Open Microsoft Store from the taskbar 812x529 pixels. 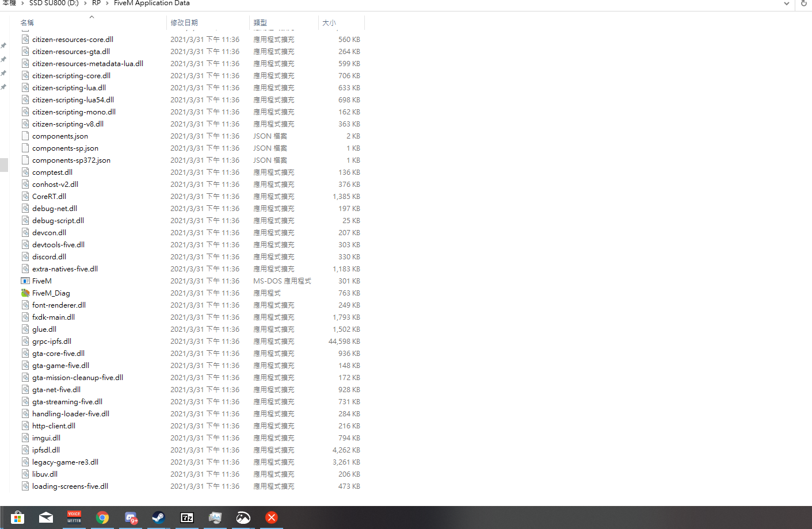[18, 517]
